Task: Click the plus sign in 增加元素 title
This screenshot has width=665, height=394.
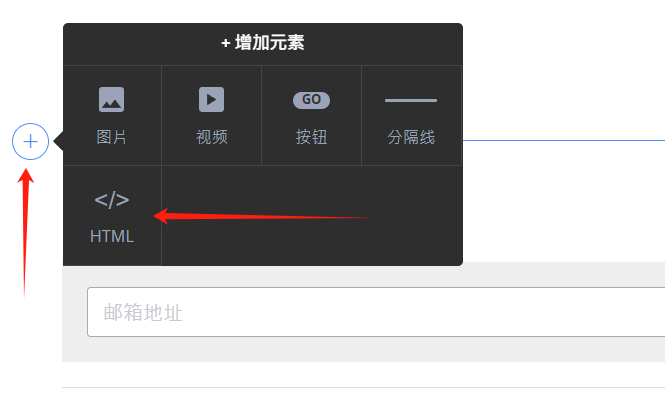Action: click(x=226, y=43)
